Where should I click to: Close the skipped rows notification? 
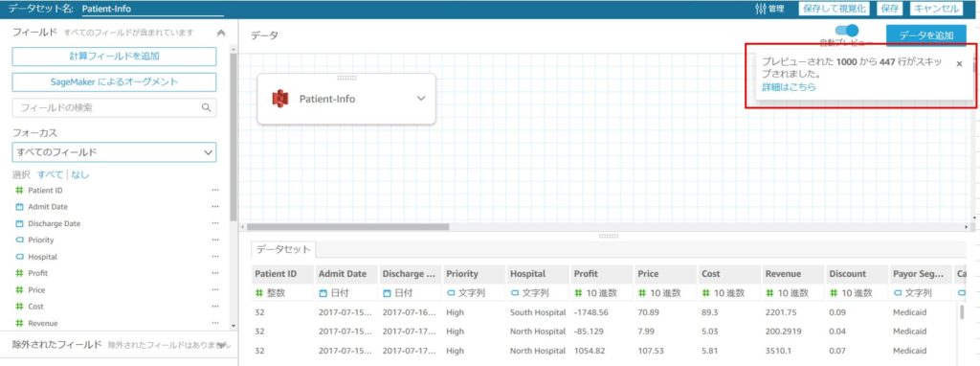[x=959, y=64]
